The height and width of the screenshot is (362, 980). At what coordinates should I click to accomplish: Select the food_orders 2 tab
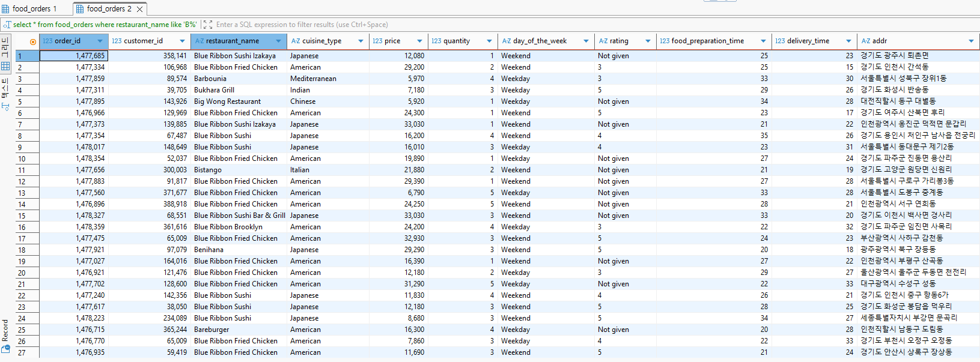click(108, 8)
